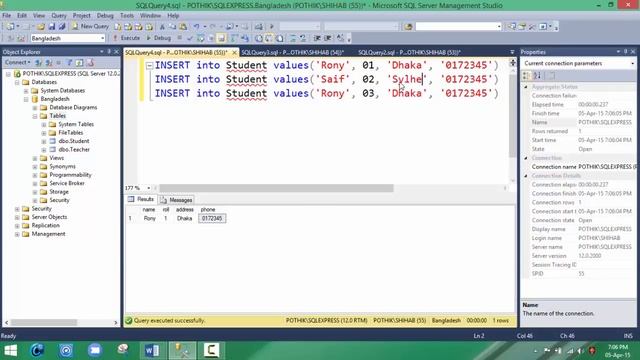The width and height of the screenshot is (640, 360).
Task: Click the Filter funnel icon in Object Explorer
Action: coord(70,62)
